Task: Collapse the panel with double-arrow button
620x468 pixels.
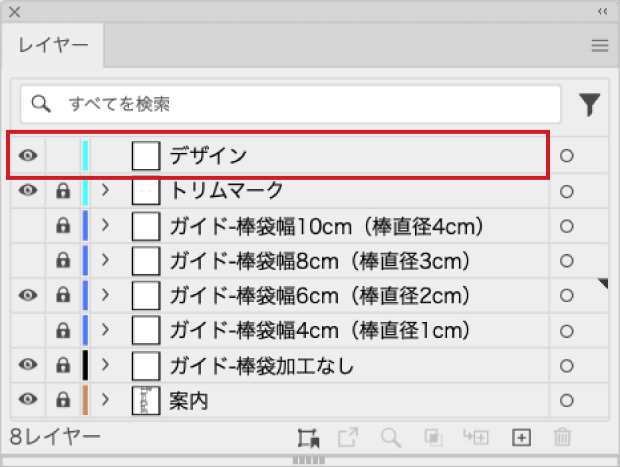Action: click(602, 11)
